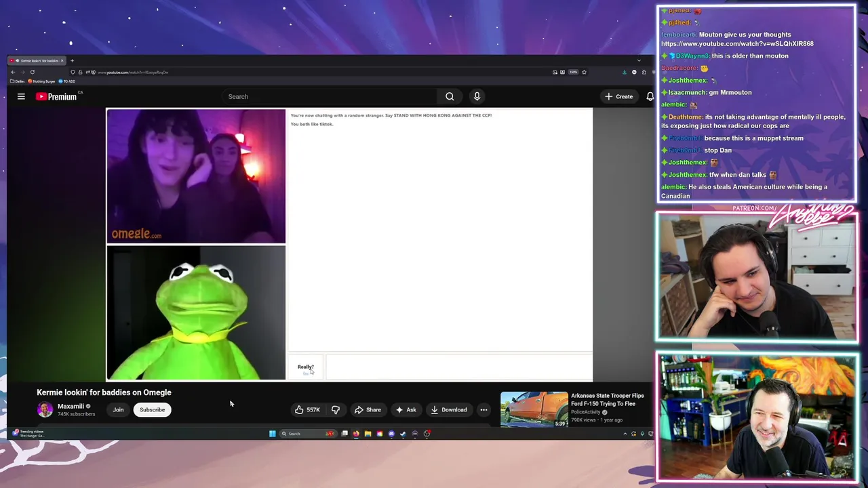Bookmark this page with star icon
868x488 pixels.
point(584,72)
